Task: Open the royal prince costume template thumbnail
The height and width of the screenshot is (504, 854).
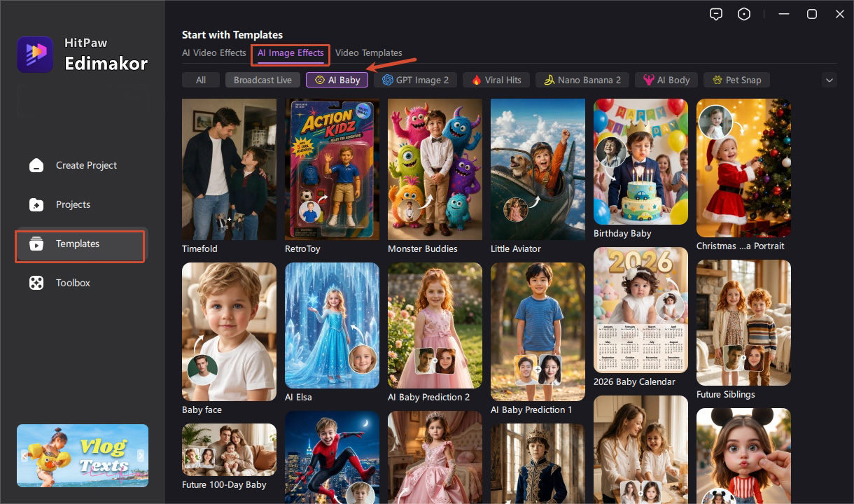Action: point(538,463)
